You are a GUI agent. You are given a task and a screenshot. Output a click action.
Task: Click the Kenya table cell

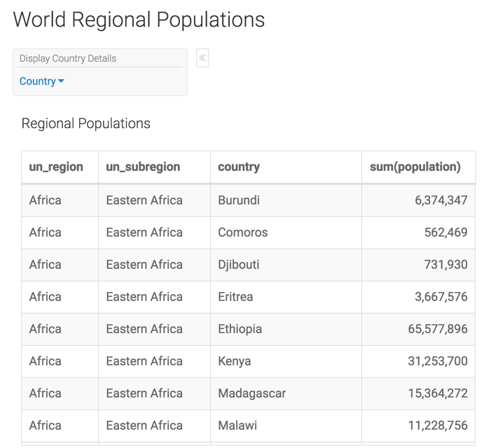point(235,361)
